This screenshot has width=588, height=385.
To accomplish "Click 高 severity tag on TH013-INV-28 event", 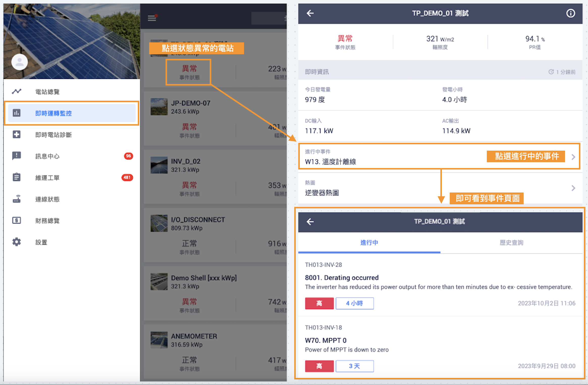I will point(319,303).
